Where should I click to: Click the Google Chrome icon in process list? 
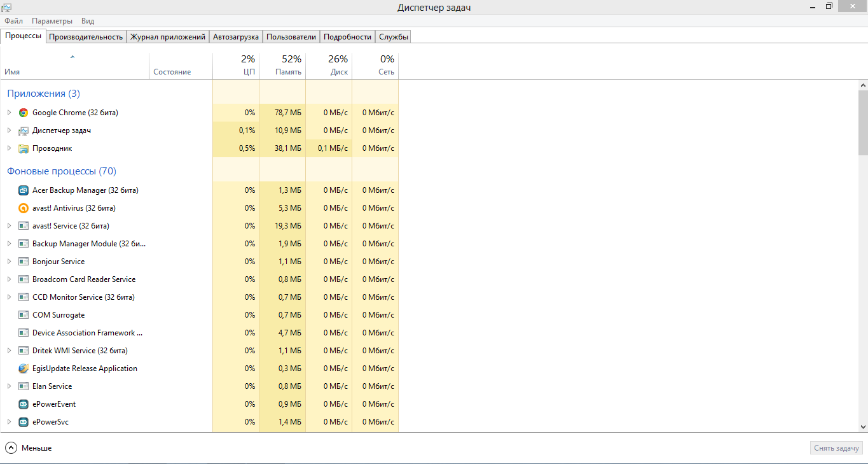(24, 113)
